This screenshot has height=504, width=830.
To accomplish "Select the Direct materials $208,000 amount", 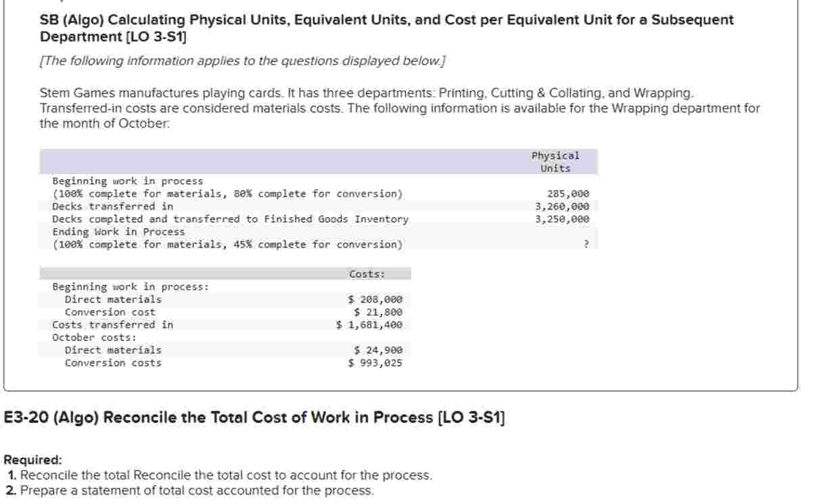I will coord(376,299).
